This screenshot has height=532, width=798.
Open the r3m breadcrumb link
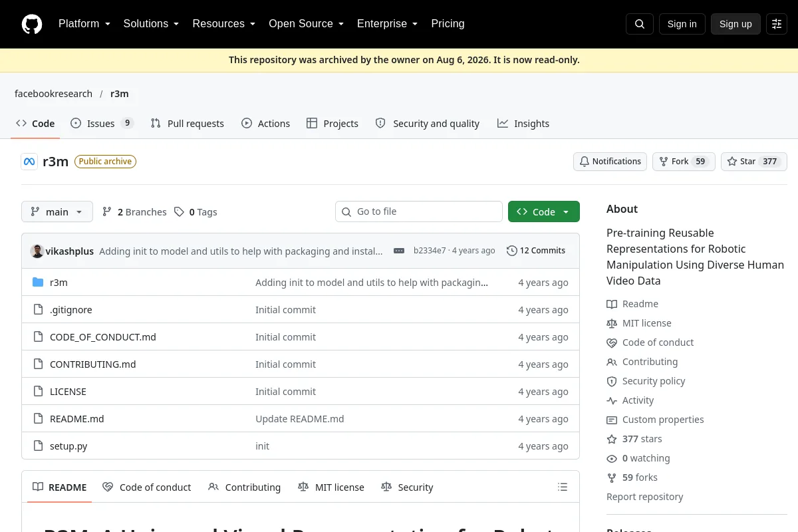[120, 94]
